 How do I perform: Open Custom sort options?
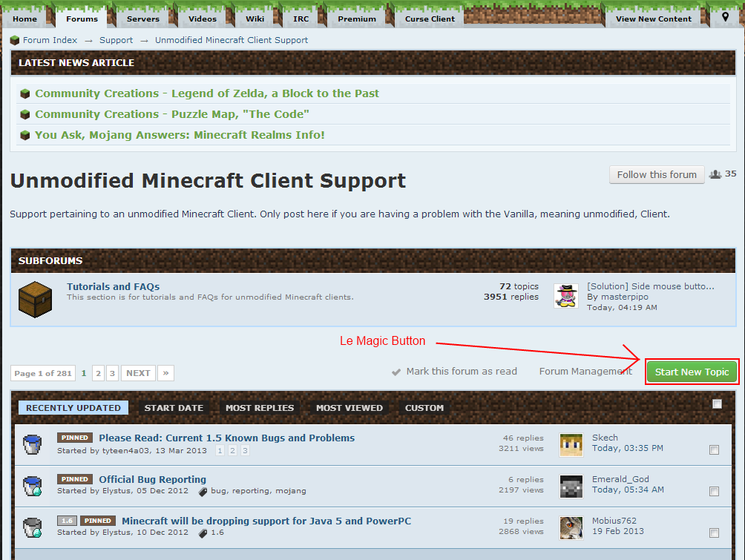424,408
